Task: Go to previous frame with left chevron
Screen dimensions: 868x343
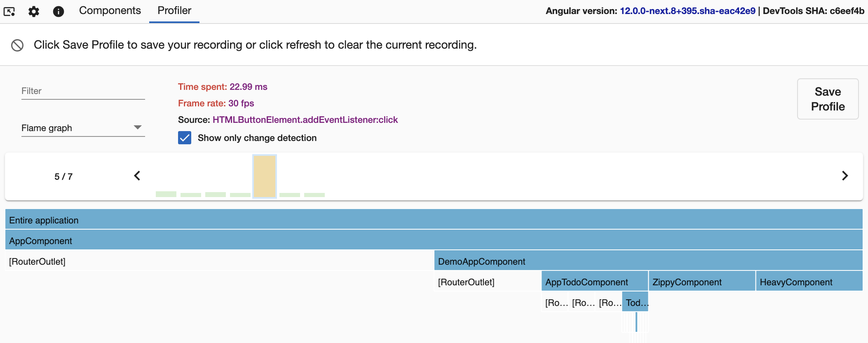Action: (137, 176)
